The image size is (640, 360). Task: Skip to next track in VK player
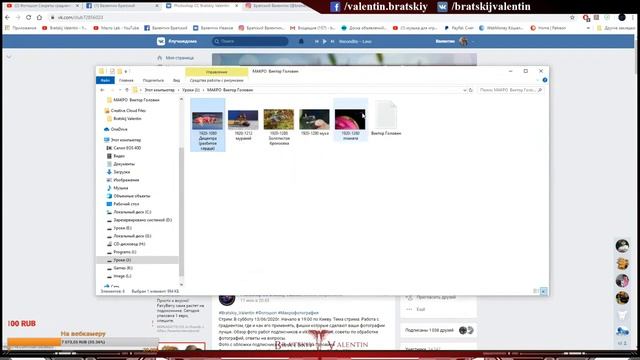point(333,41)
